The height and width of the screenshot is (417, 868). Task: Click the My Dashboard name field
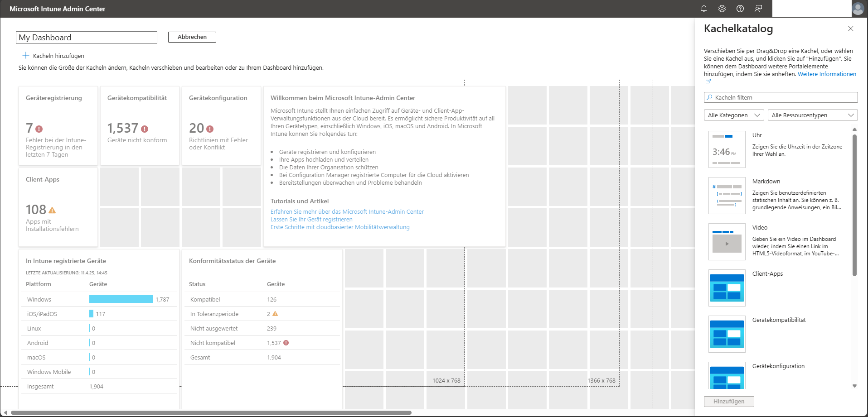click(x=87, y=38)
